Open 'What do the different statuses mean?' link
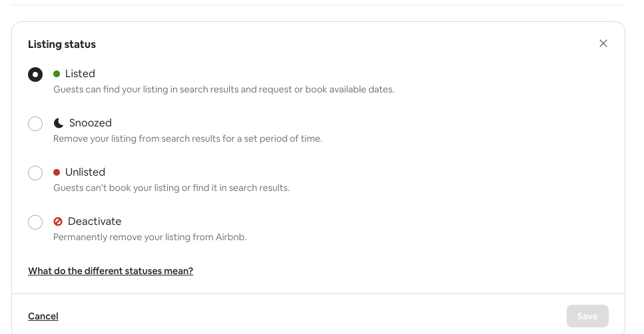The image size is (644, 334). point(111,271)
